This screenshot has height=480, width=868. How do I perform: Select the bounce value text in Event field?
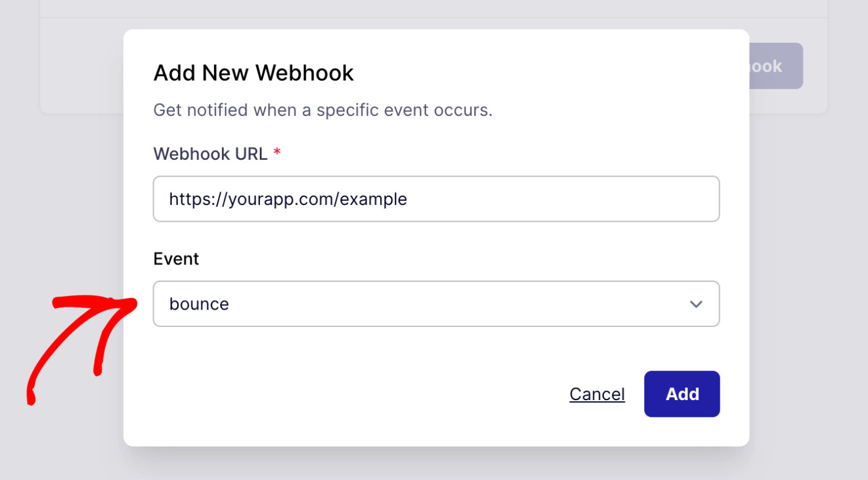199,304
